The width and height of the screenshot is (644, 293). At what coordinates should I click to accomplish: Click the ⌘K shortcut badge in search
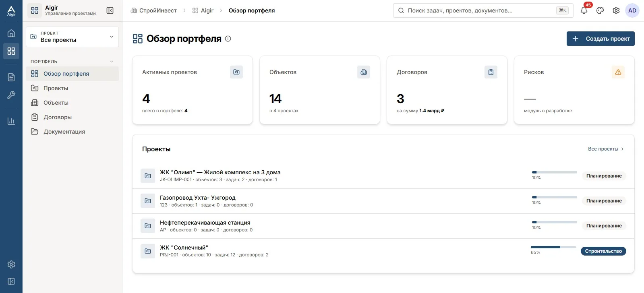click(x=562, y=10)
